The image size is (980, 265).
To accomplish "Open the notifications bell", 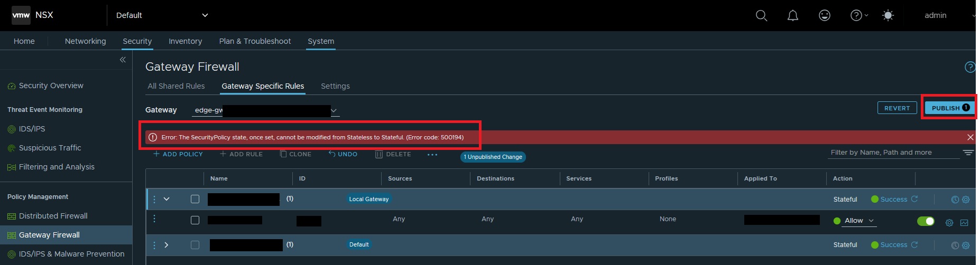I will coord(792,16).
